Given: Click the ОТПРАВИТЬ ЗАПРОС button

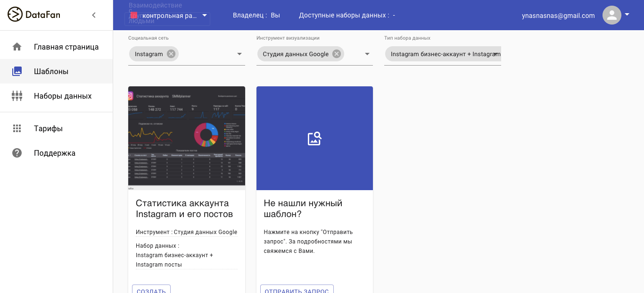Looking at the screenshot, I should tap(297, 289).
